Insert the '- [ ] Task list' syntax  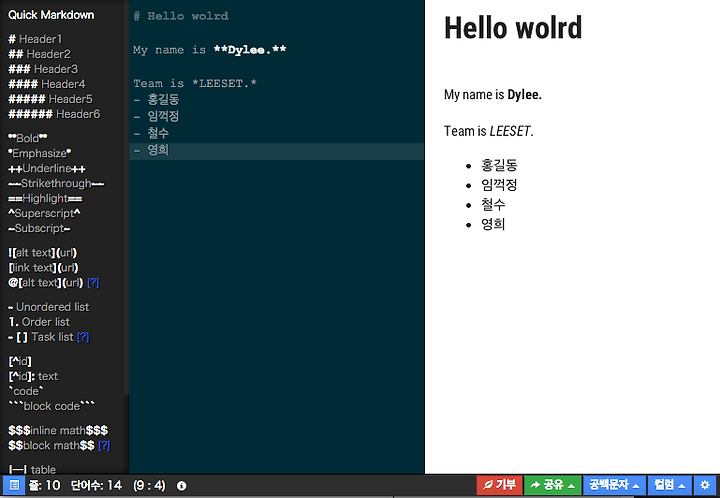tap(41, 337)
